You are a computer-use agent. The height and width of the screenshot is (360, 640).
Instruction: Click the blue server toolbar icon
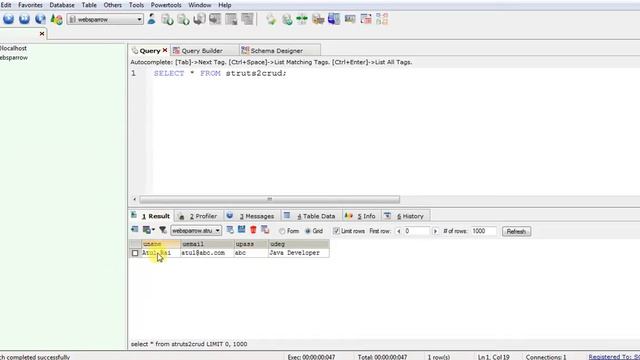334,19
